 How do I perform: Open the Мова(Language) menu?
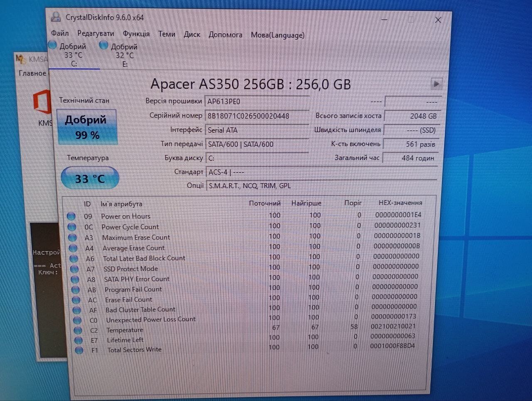pos(278,35)
